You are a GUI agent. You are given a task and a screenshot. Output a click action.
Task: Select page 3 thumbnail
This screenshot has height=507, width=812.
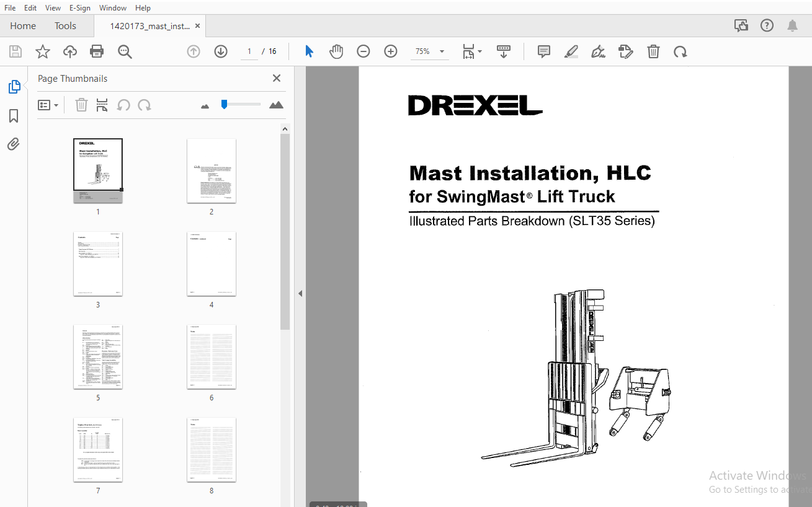click(98, 263)
